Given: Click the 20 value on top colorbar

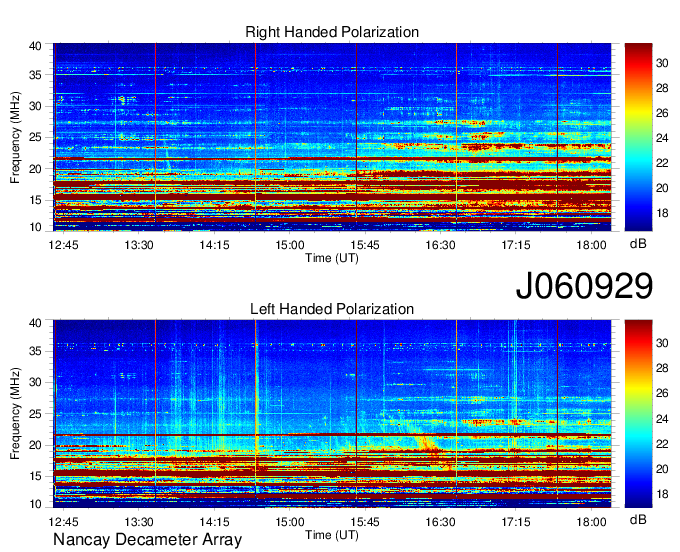Looking at the screenshot, I should [662, 188].
